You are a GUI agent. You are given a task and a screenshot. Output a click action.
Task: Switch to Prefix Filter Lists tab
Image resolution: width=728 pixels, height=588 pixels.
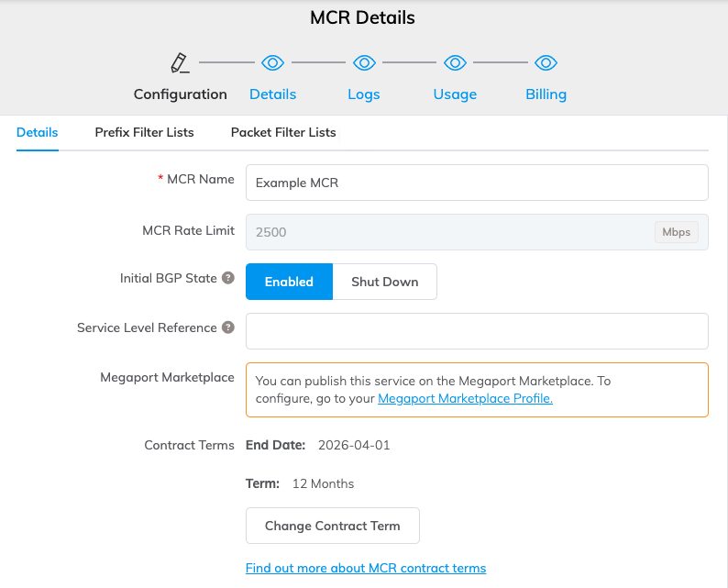click(144, 132)
